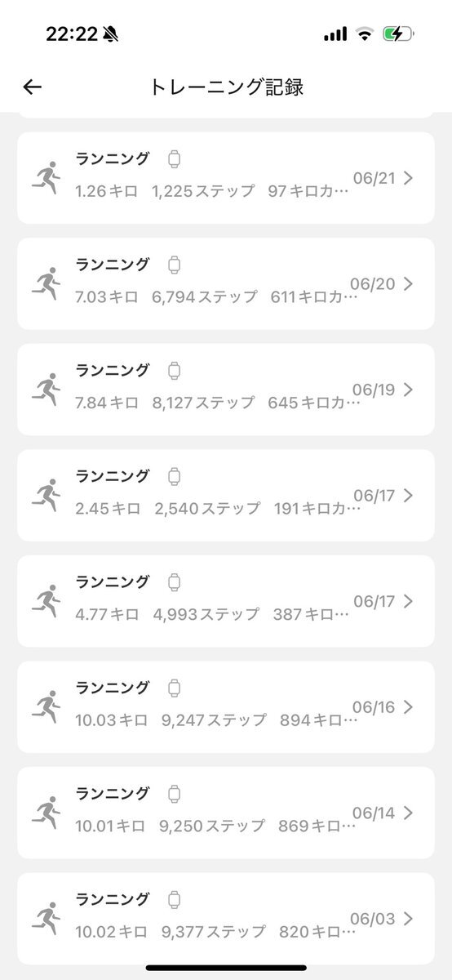Open the chevron next to 06/14
Viewport: 452px width, 980px height.
409,813
